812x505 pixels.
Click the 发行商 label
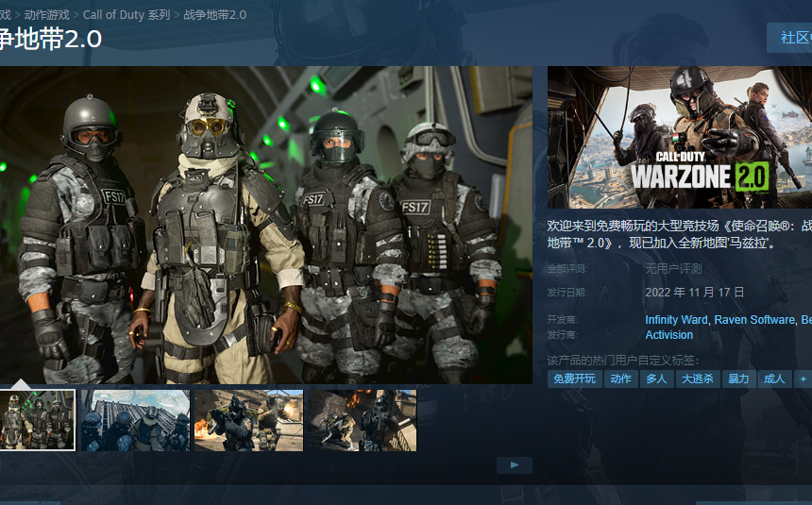[x=562, y=334]
